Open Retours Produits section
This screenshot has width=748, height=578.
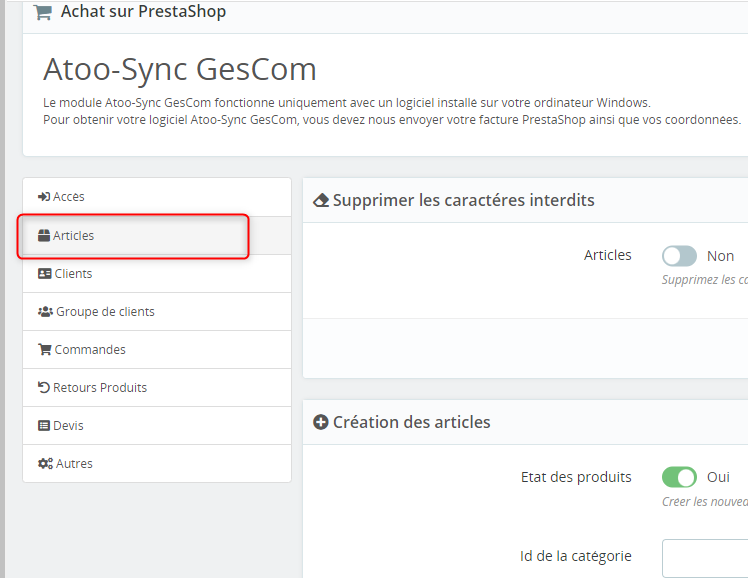click(x=157, y=388)
